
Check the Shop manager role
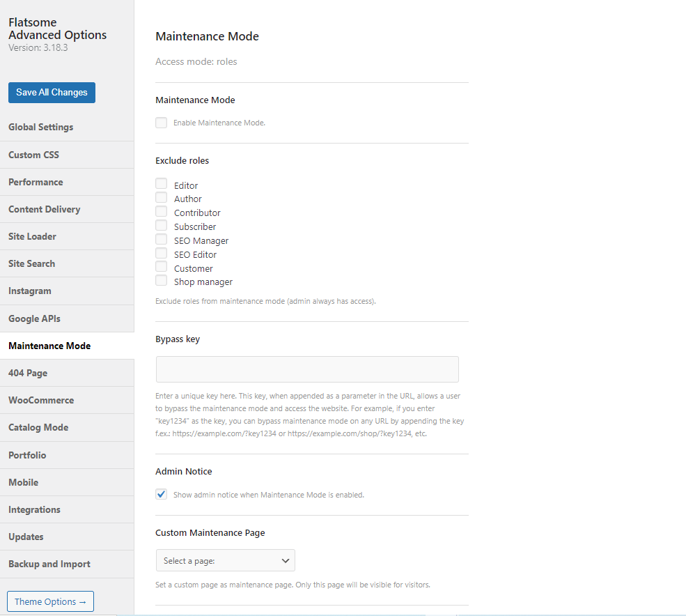tap(161, 280)
